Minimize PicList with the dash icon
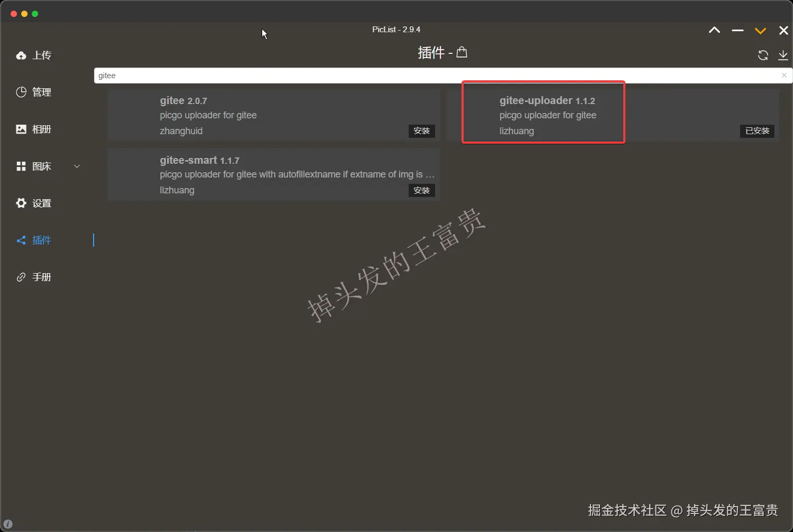Viewport: 793px width, 532px height. click(737, 31)
